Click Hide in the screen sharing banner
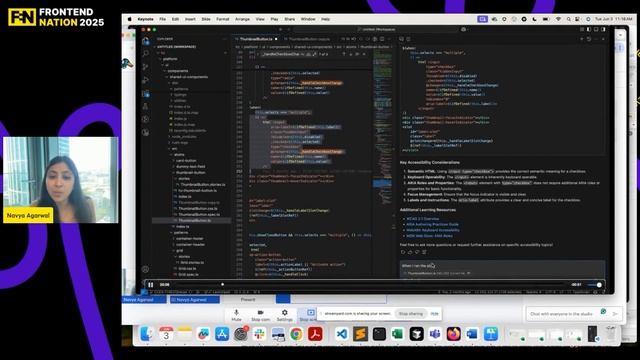The image size is (640, 360). tap(434, 313)
